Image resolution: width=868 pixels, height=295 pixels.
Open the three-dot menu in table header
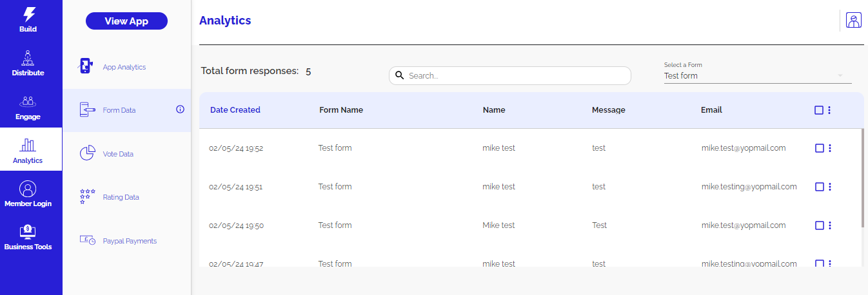[x=829, y=110]
